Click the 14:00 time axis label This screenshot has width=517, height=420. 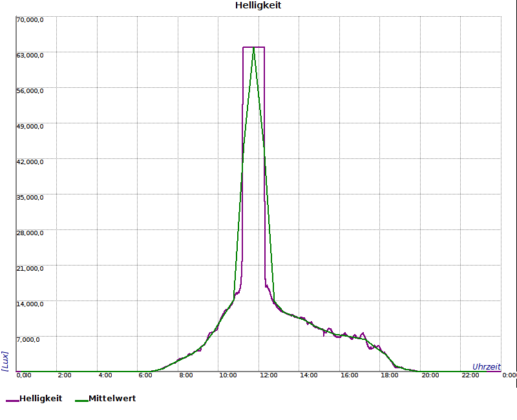[309, 375]
